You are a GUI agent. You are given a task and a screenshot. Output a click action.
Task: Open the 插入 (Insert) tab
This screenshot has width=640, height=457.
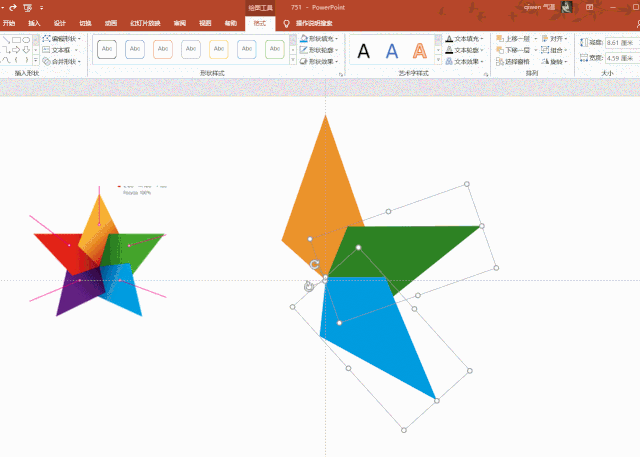point(34,23)
